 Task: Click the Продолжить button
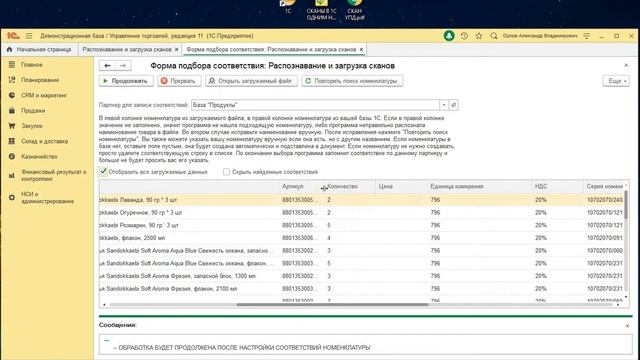pos(126,81)
